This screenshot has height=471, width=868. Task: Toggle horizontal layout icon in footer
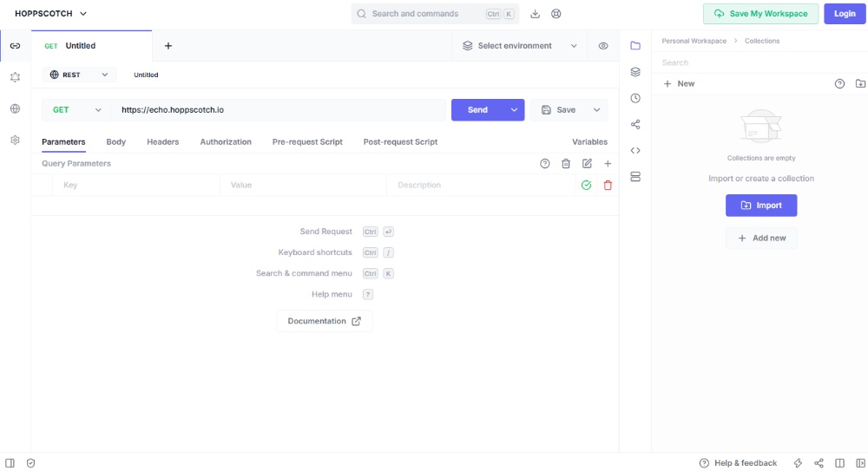click(x=839, y=463)
